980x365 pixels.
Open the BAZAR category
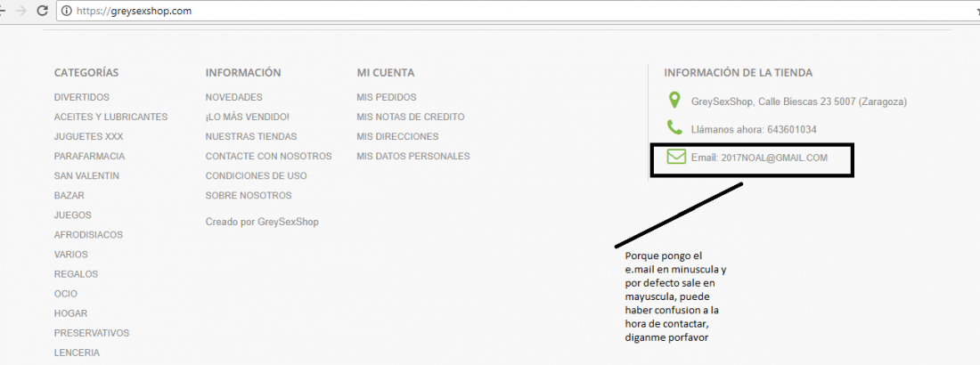(69, 196)
